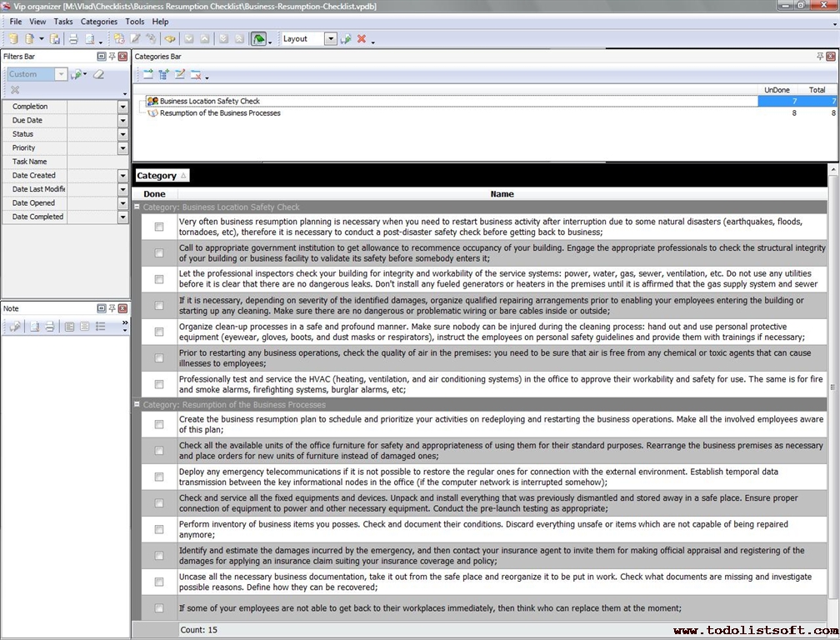Check Done box for 'Call to appropriate government institution'
This screenshot has width=840, height=640.
click(x=159, y=252)
